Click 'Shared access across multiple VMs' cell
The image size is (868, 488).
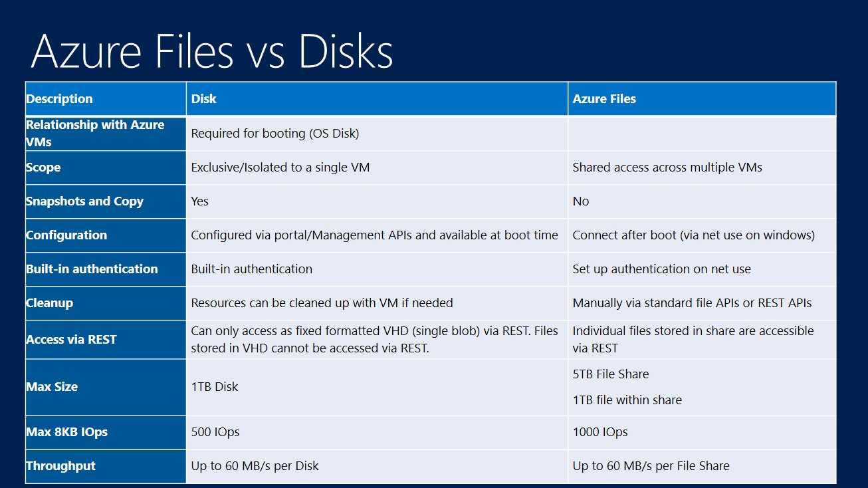coord(667,168)
